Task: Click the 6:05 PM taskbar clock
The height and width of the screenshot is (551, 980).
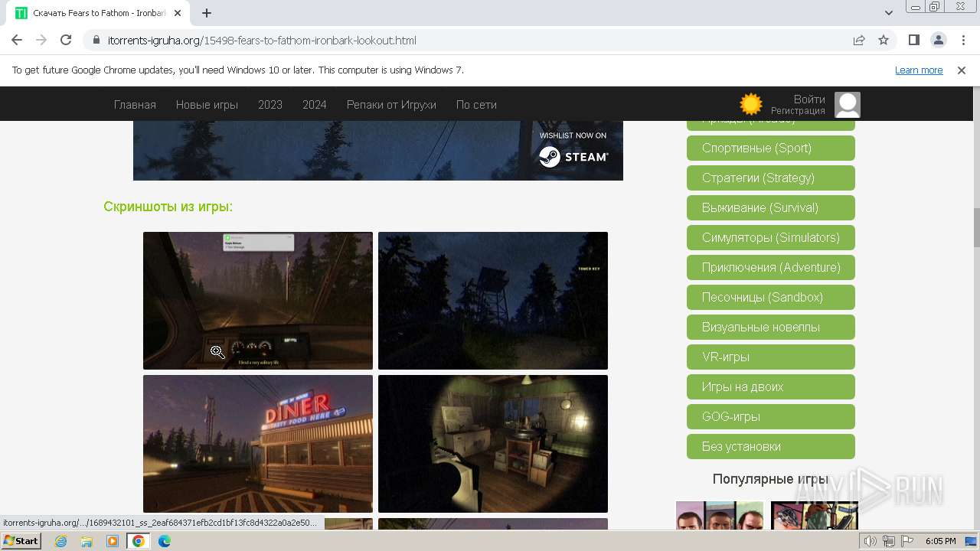Action: coord(940,541)
